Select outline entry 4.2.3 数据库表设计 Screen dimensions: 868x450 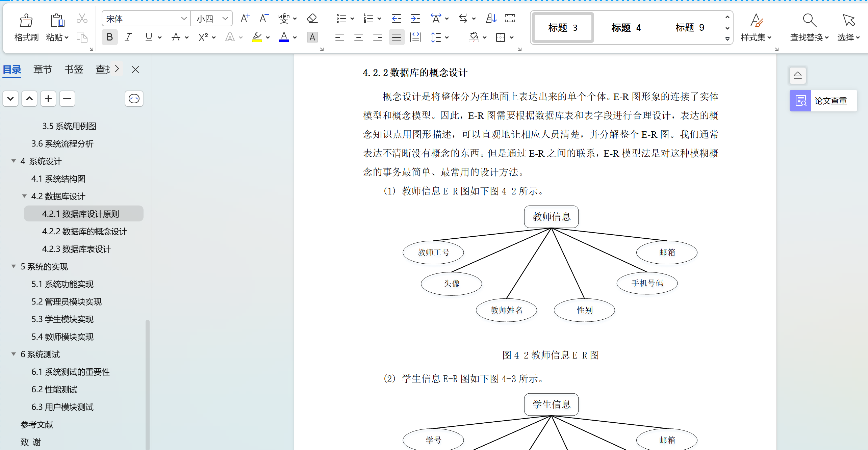pos(76,249)
